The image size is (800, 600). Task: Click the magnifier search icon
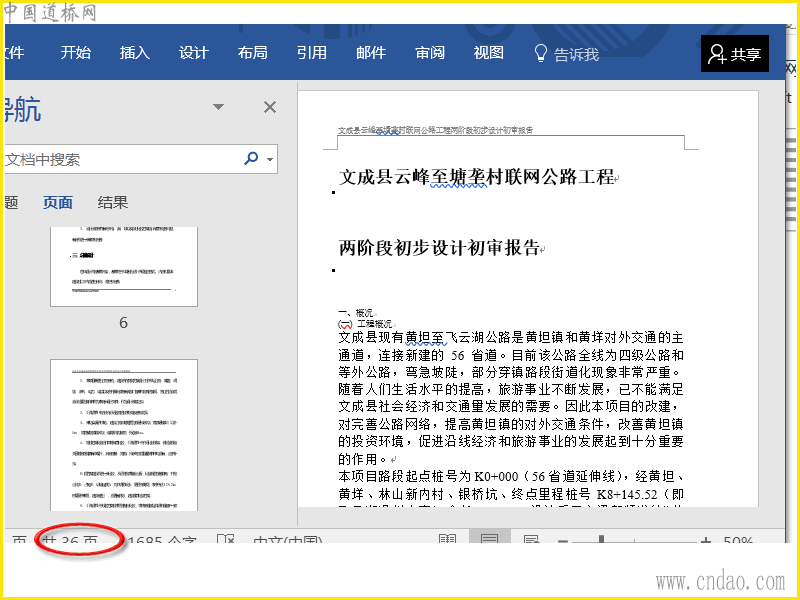[252, 158]
